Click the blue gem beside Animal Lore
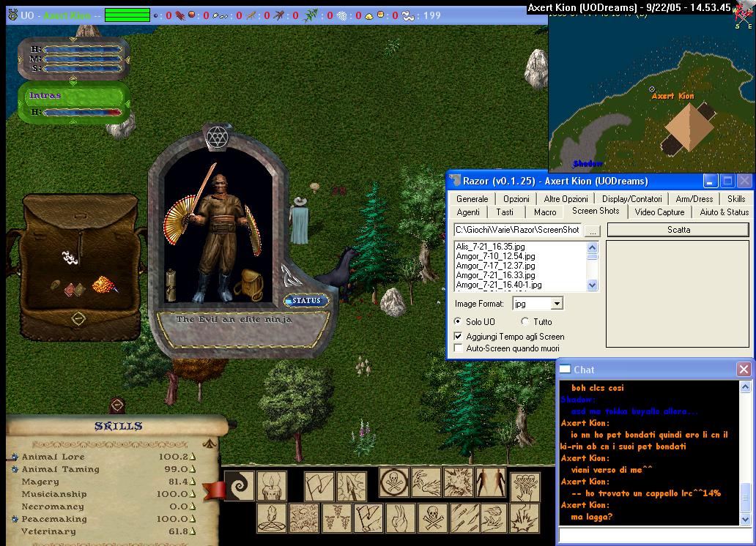The height and width of the screenshot is (546, 756). pyautogui.click(x=15, y=457)
